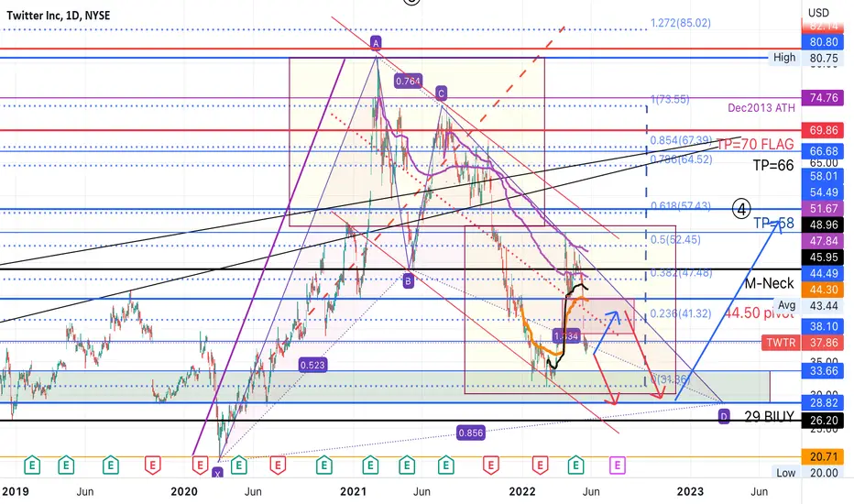
Task: Select the red 69.86 price axis label
Action: pyautogui.click(x=823, y=130)
